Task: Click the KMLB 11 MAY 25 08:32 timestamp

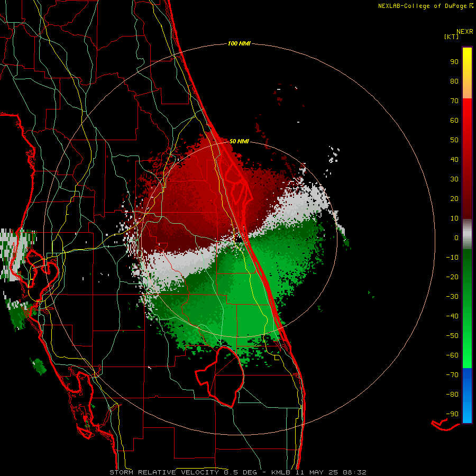Action: pos(319,472)
